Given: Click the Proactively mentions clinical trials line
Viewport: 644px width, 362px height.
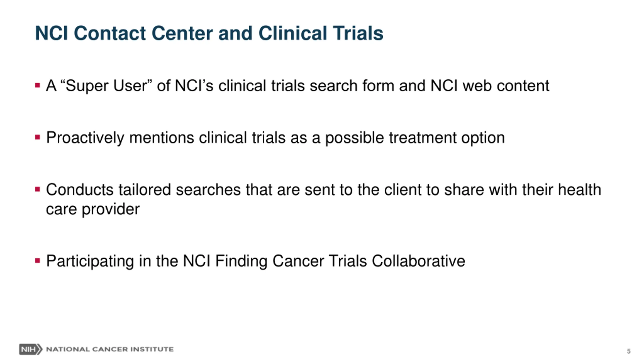Looking at the screenshot, I should [x=275, y=138].
